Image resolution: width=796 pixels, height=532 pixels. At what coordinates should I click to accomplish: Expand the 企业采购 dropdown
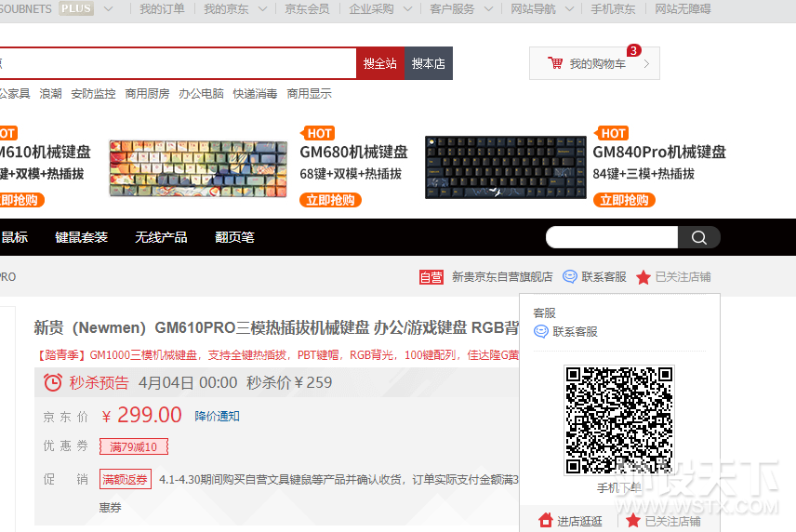coord(407,9)
